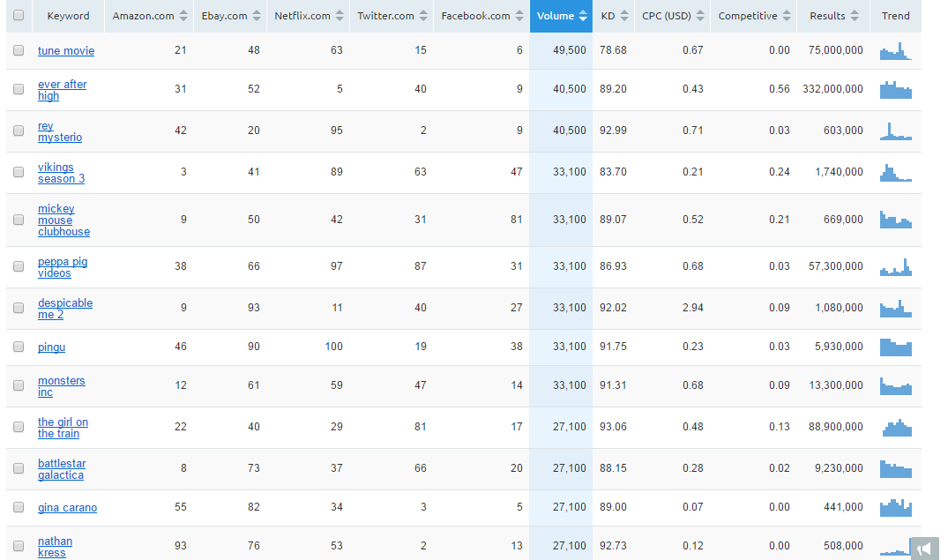Viewport: 948px width, 560px height.
Task: Click results value 332,000,000
Action: click(x=832, y=89)
